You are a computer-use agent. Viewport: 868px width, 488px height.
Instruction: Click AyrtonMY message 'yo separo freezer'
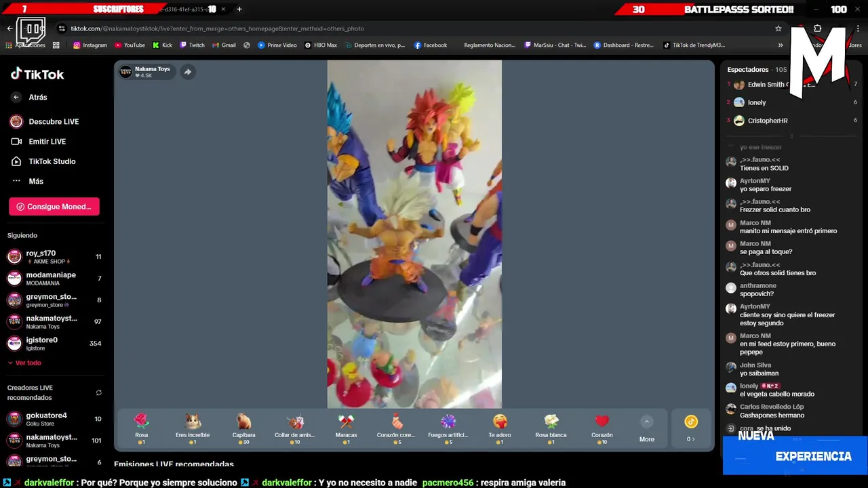pos(766,189)
